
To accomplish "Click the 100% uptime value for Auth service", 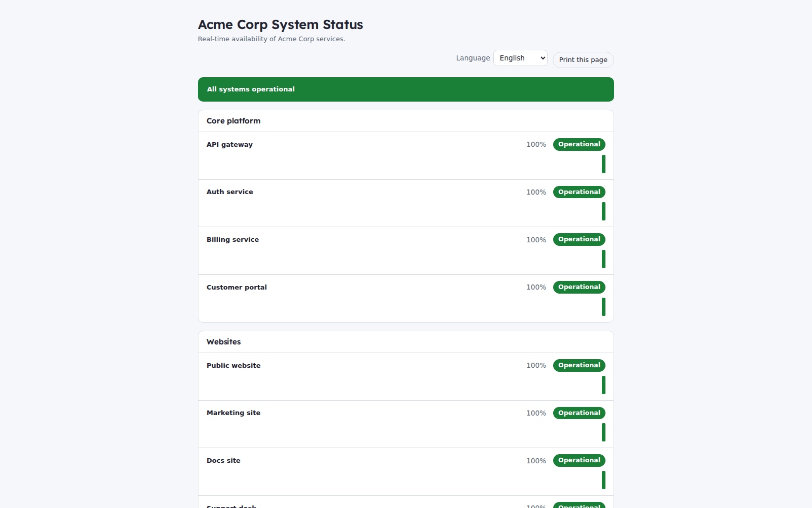I will coord(536,192).
